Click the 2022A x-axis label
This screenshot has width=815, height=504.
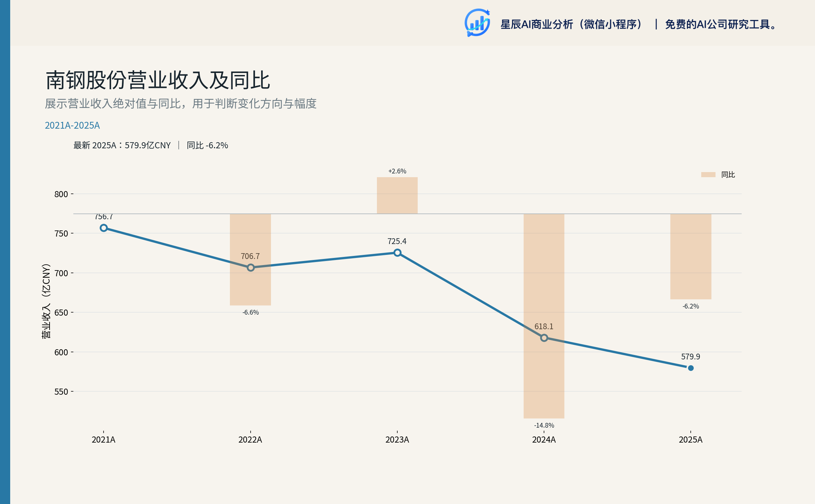pyautogui.click(x=250, y=440)
